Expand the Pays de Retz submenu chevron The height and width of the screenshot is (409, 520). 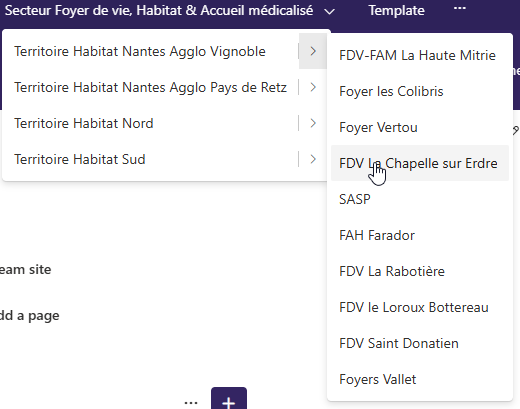(313, 87)
